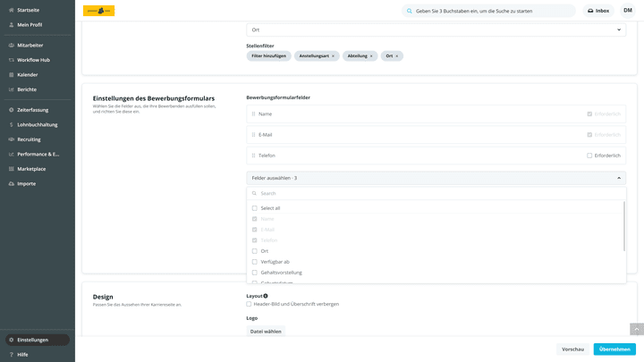The width and height of the screenshot is (644, 362).
Task: Open Einstellungen gear icon in sidebar
Action: [12, 340]
